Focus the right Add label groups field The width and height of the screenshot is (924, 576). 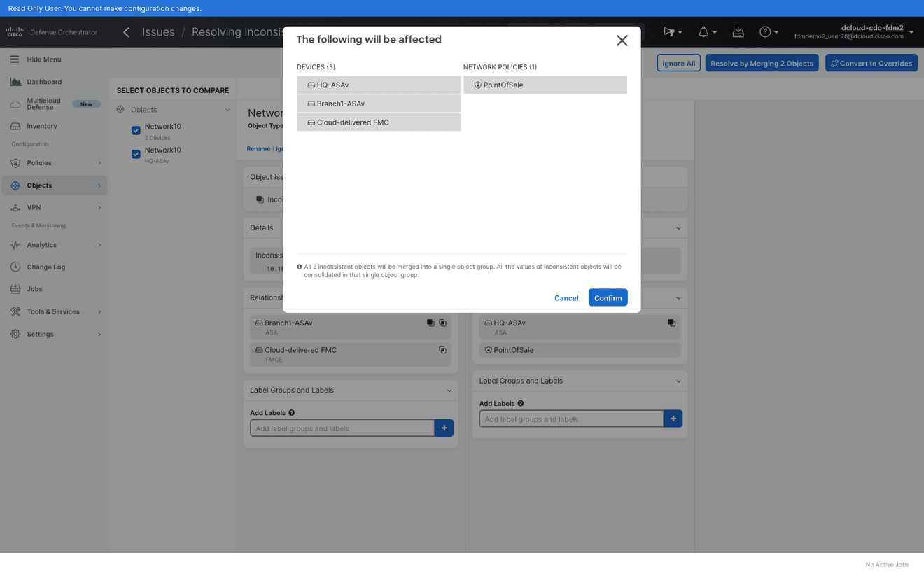[x=571, y=419]
